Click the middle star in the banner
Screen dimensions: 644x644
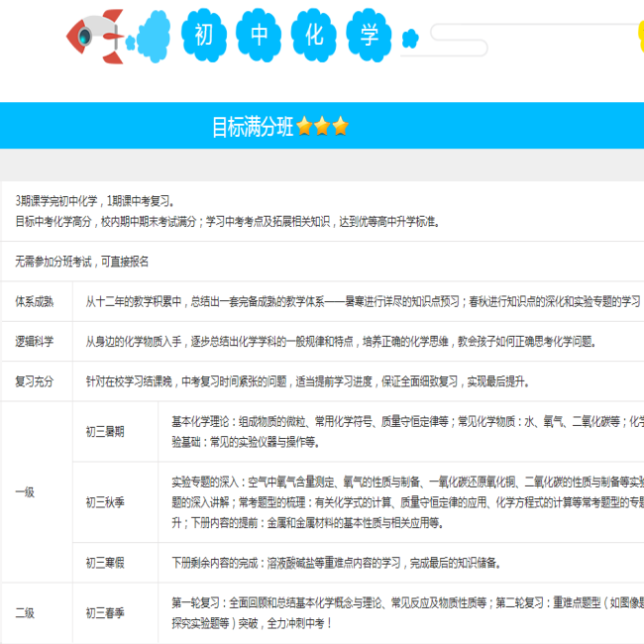pos(322,127)
